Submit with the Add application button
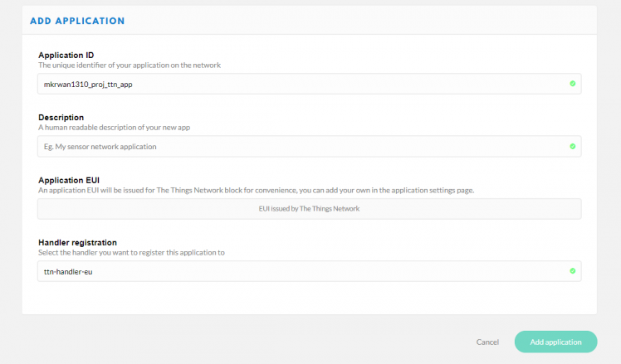Screen dimensions: 621x364 coord(555,342)
